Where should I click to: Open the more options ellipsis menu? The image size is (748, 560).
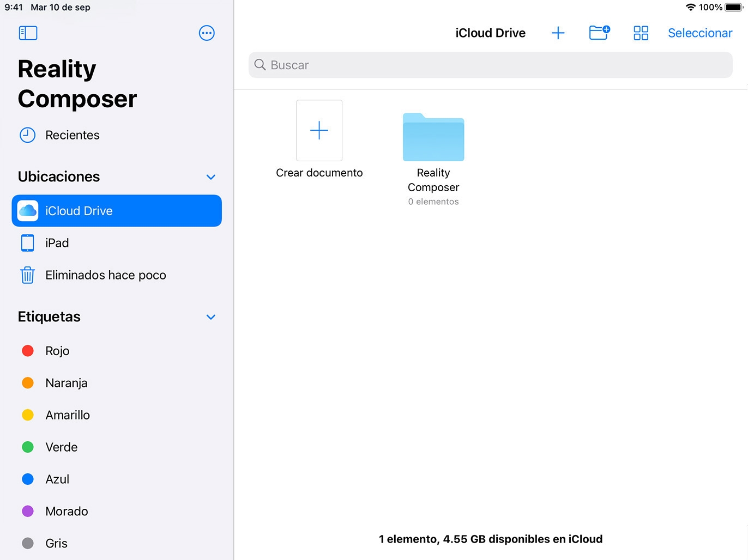(207, 33)
